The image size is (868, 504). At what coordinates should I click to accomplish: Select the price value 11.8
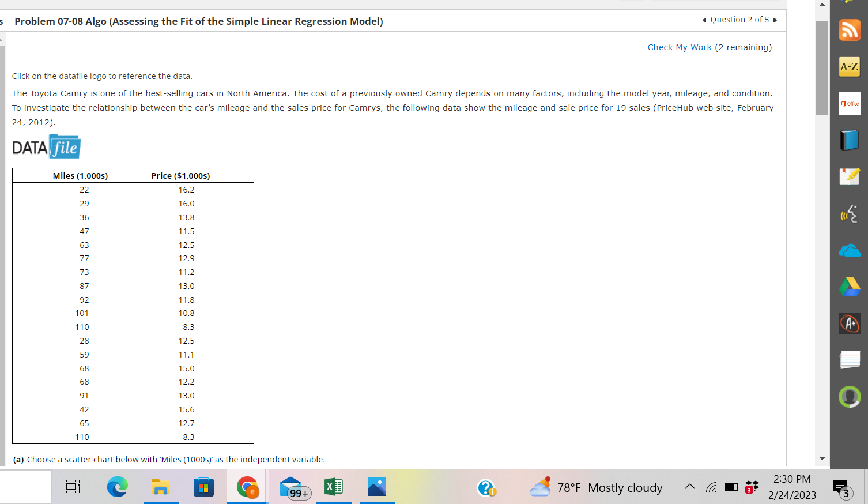click(186, 300)
